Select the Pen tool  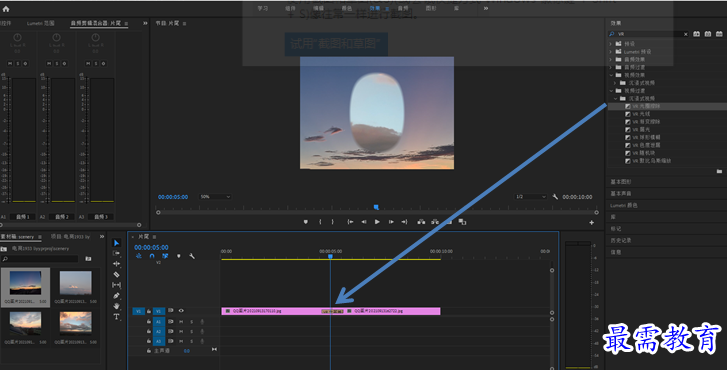click(116, 295)
